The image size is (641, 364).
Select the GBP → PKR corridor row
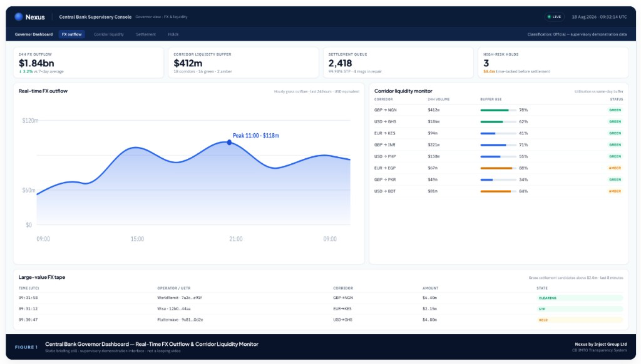coord(499,179)
